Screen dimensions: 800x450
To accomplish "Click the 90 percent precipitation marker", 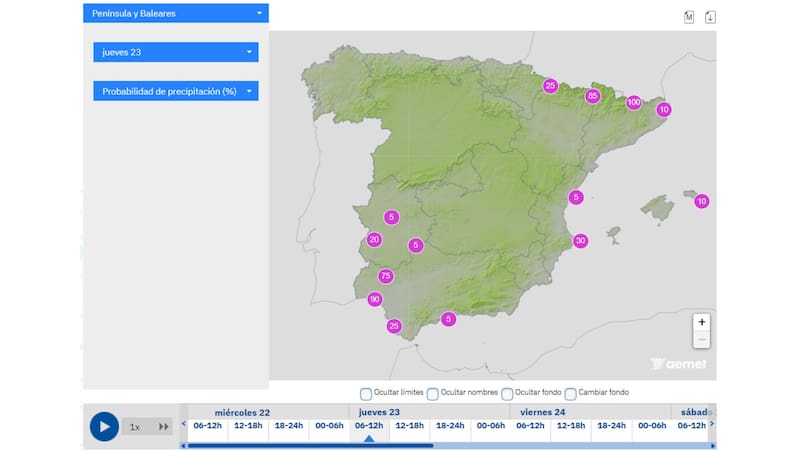I will (x=375, y=299).
